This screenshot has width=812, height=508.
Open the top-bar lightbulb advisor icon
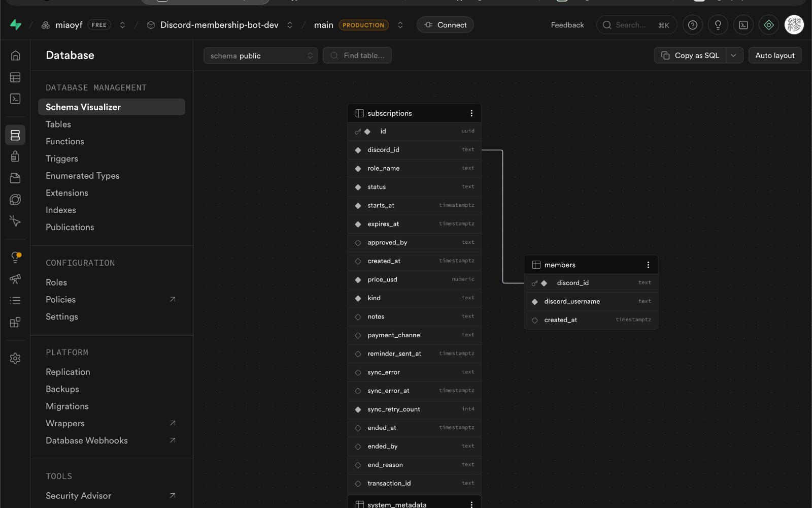tap(718, 25)
